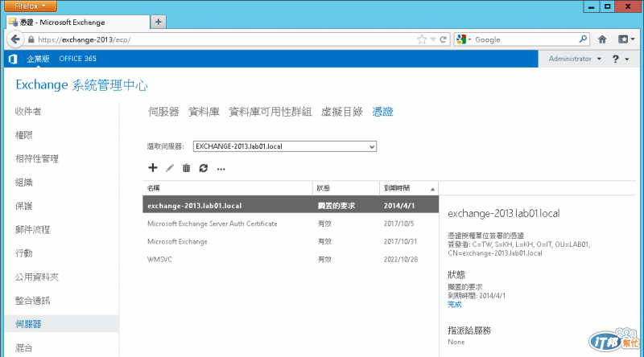Click the add new certificate plus icon
This screenshot has height=357, width=644.
coord(153,168)
